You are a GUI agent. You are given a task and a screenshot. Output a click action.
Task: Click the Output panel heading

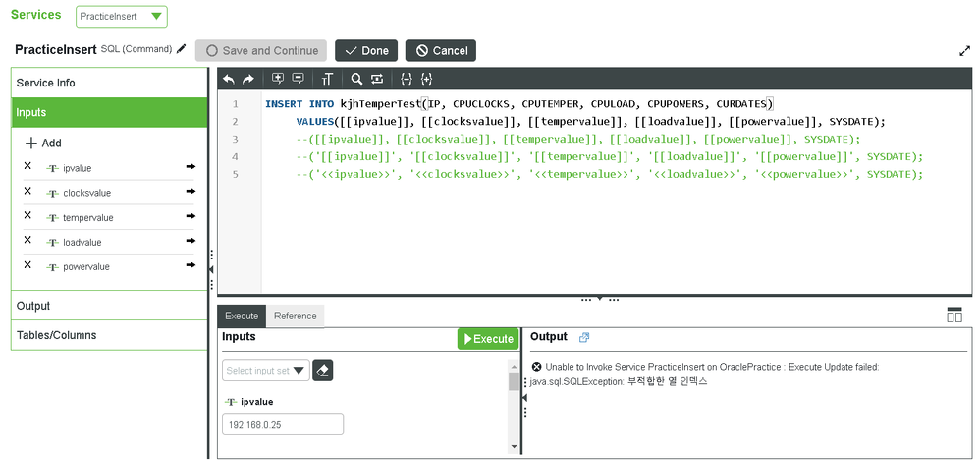[549, 337]
